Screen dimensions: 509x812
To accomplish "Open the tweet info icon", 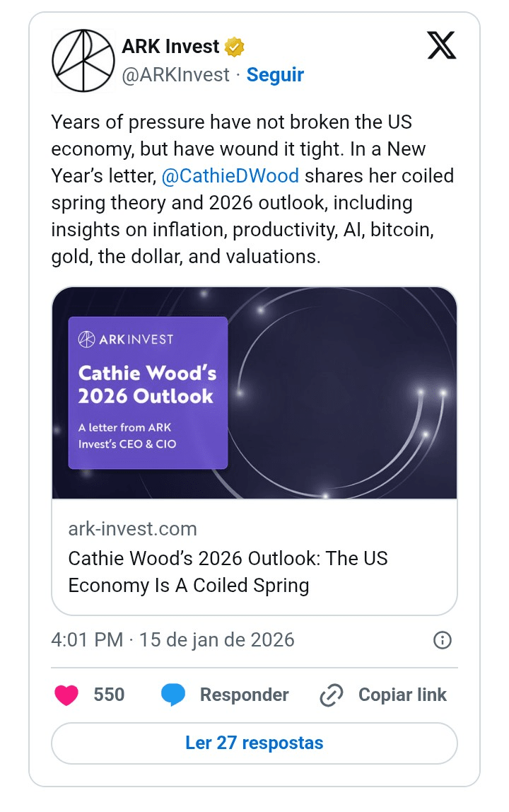I will click(x=442, y=641).
